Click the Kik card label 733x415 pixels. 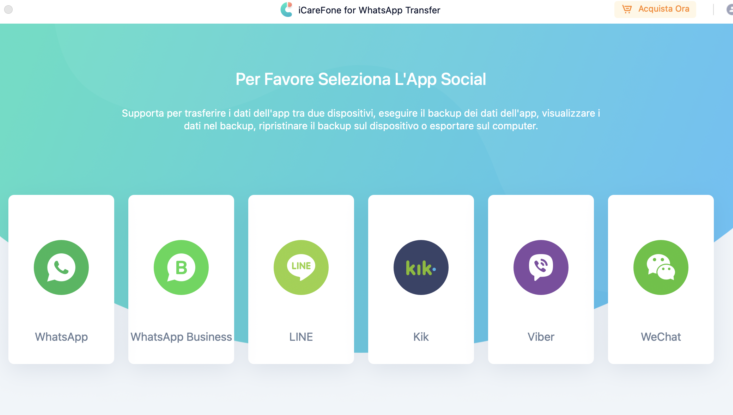(x=421, y=336)
